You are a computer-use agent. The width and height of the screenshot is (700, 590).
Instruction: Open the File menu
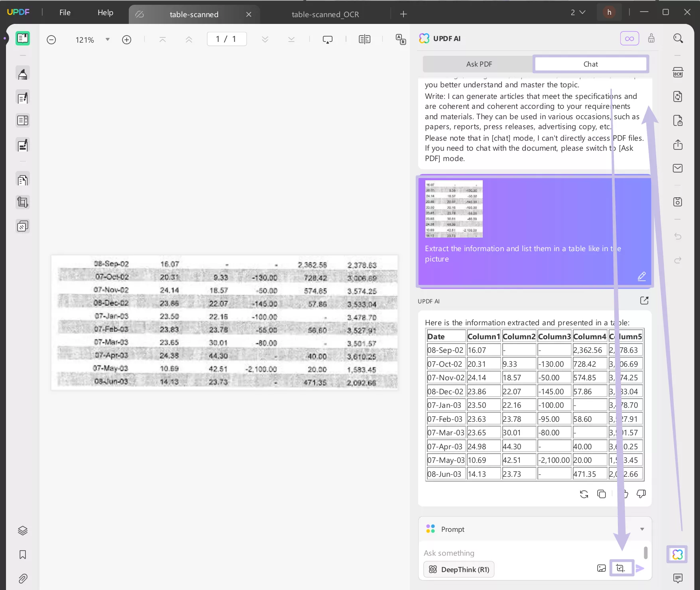(x=65, y=12)
